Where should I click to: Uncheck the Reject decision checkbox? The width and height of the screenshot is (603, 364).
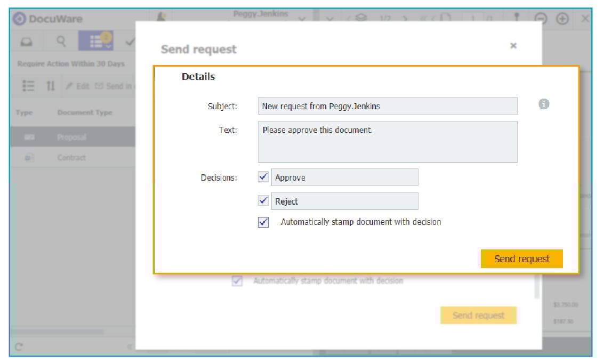(263, 201)
